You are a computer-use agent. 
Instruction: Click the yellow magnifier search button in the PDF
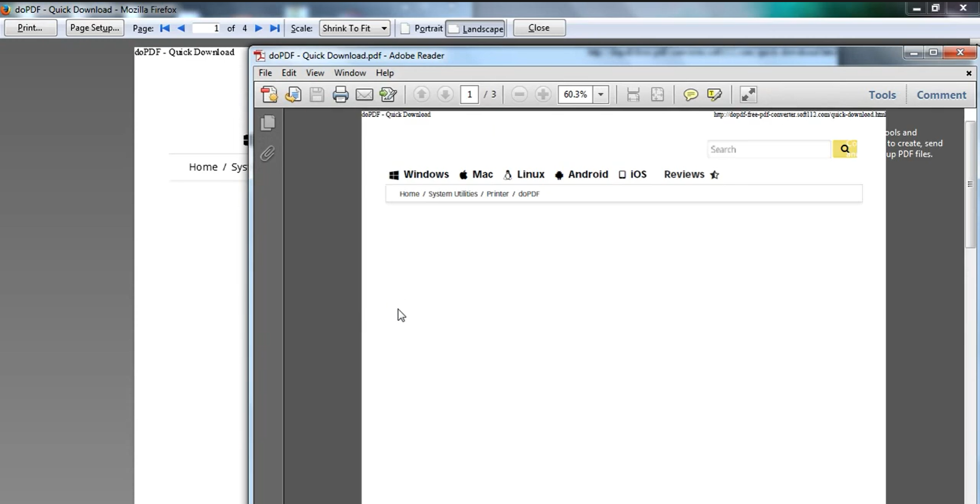(x=845, y=149)
